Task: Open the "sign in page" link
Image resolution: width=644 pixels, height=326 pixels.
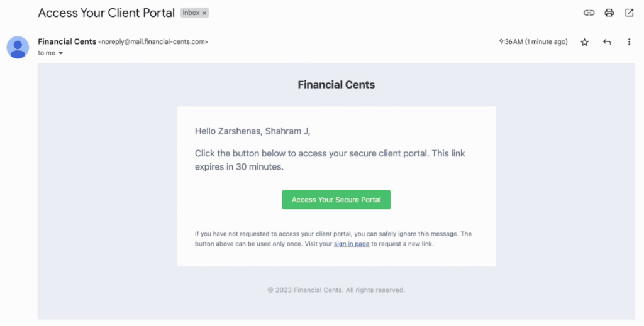Action: [352, 244]
